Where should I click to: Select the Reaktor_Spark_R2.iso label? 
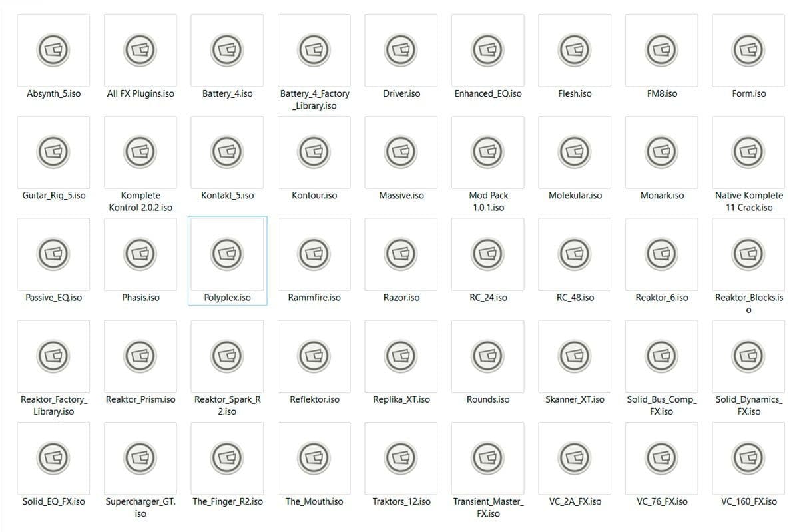click(228, 405)
